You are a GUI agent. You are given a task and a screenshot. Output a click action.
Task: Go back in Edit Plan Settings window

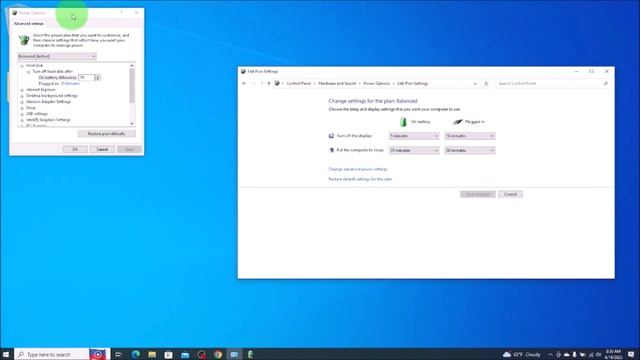point(244,83)
